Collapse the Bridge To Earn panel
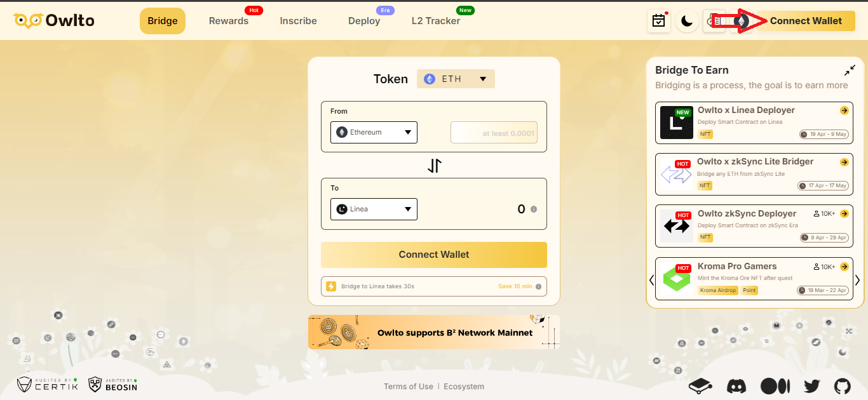The height and width of the screenshot is (400, 868). (850, 70)
